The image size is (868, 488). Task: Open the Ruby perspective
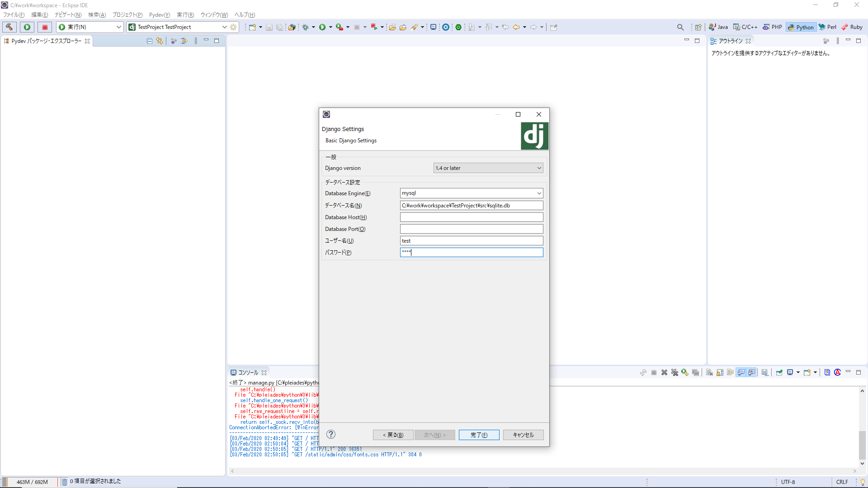[x=852, y=27]
